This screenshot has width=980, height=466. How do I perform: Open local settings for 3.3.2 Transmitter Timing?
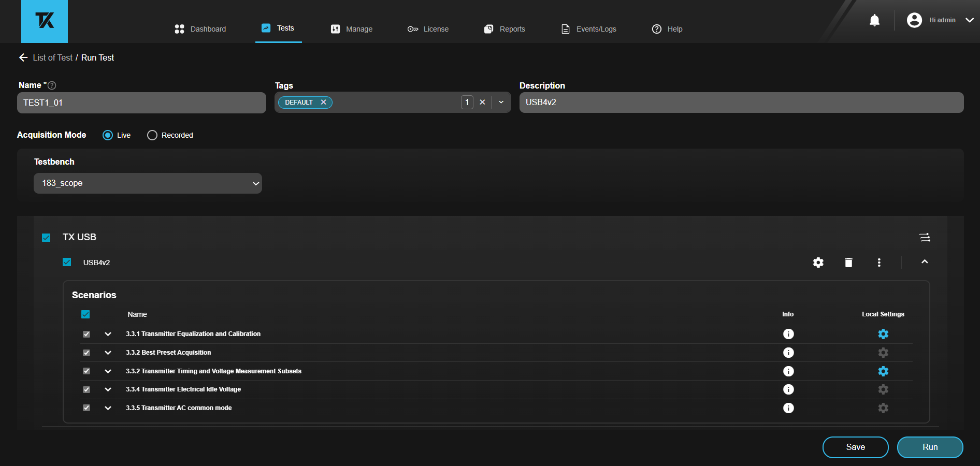[883, 371]
